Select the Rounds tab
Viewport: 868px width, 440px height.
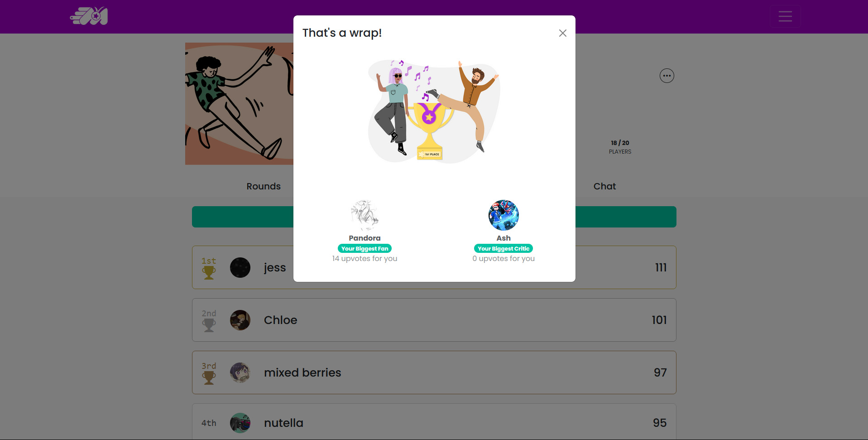(264, 186)
